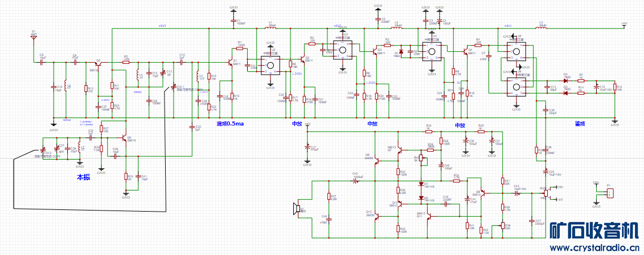This screenshot has width=644, height=255.
Task: Select capacitor C15 10uF/16V
Action: tap(597, 87)
